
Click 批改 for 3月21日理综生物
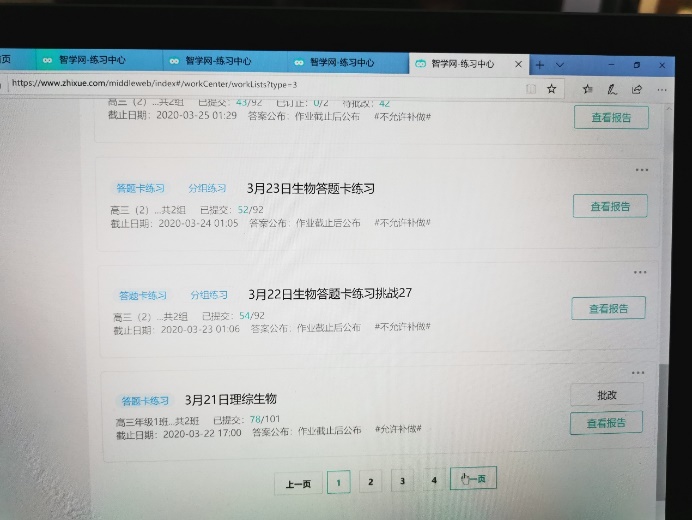click(x=607, y=395)
